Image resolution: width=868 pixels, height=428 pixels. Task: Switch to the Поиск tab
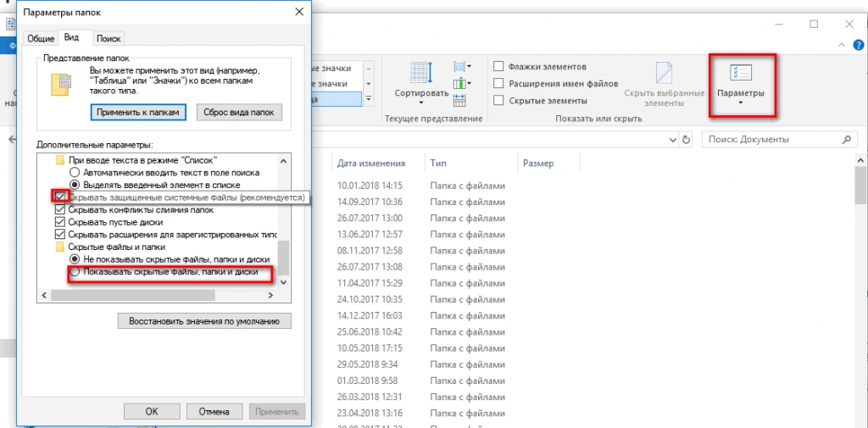108,39
